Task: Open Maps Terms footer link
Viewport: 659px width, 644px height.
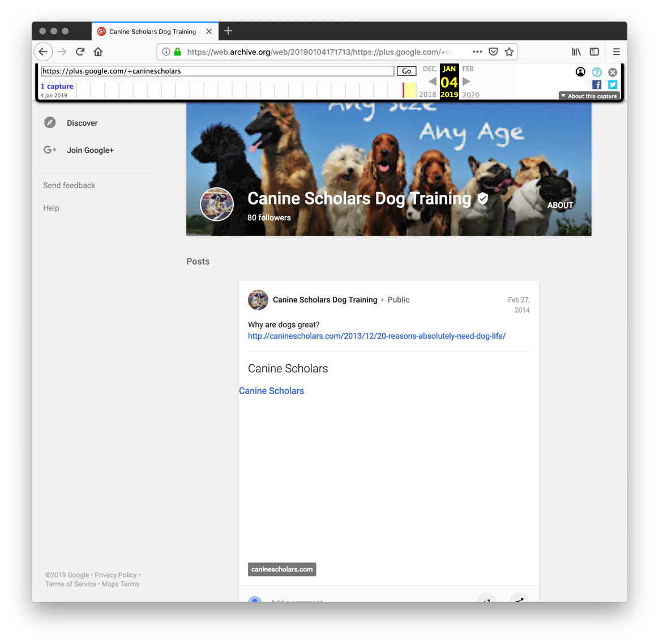Action: coord(121,585)
